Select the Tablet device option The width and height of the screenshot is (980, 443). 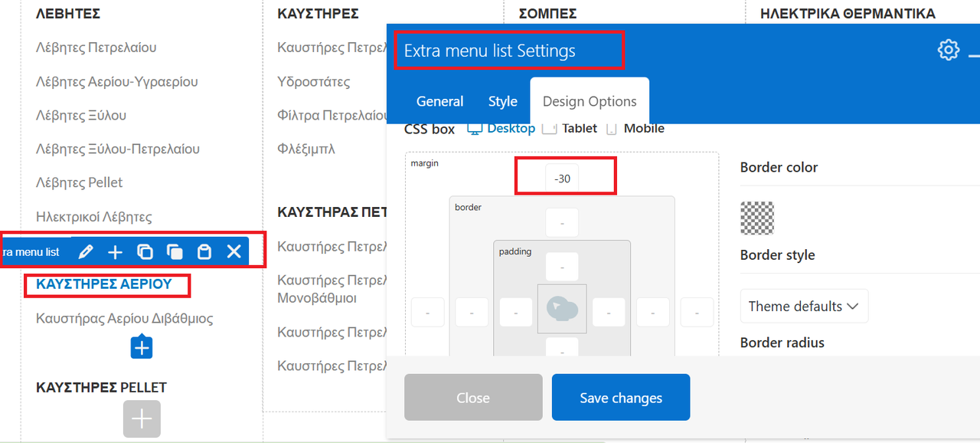click(x=570, y=129)
